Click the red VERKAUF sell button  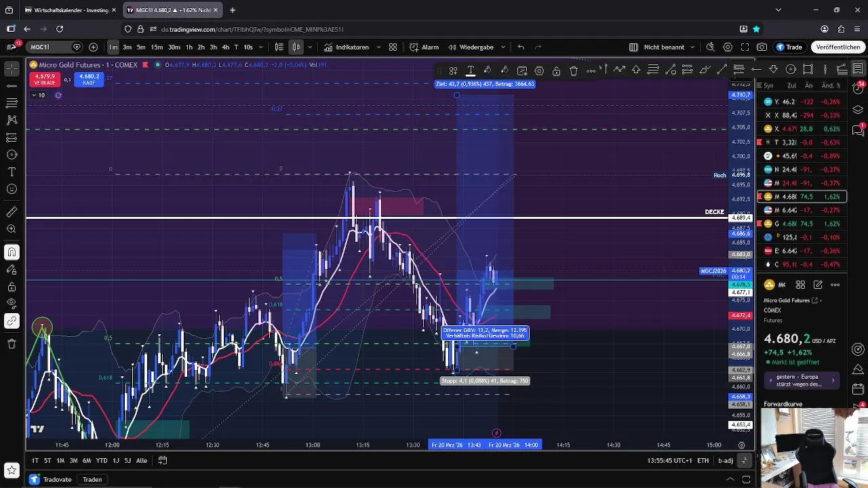[45, 79]
